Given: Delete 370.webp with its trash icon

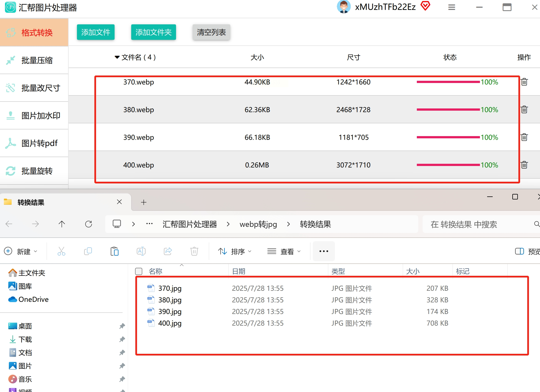Looking at the screenshot, I should click(524, 82).
